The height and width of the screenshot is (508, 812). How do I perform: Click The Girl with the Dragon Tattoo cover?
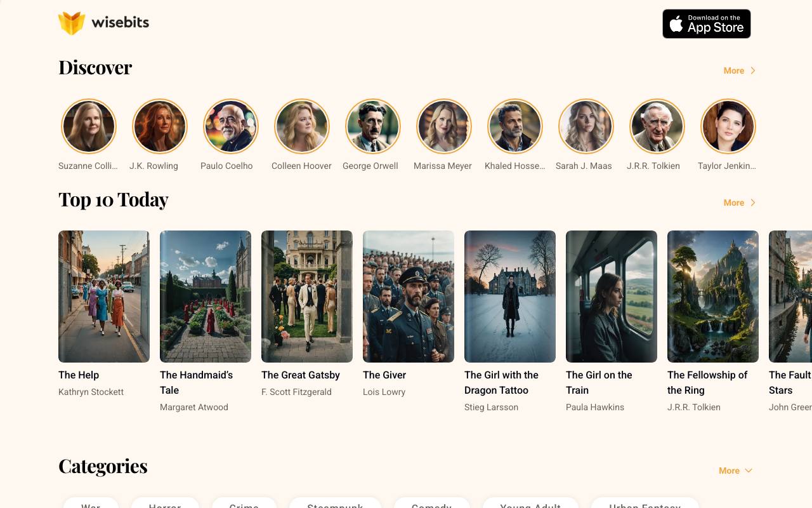click(x=510, y=297)
